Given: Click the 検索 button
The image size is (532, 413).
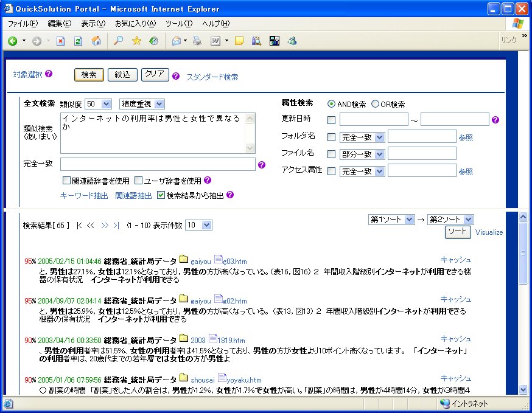Looking at the screenshot, I should tap(89, 75).
